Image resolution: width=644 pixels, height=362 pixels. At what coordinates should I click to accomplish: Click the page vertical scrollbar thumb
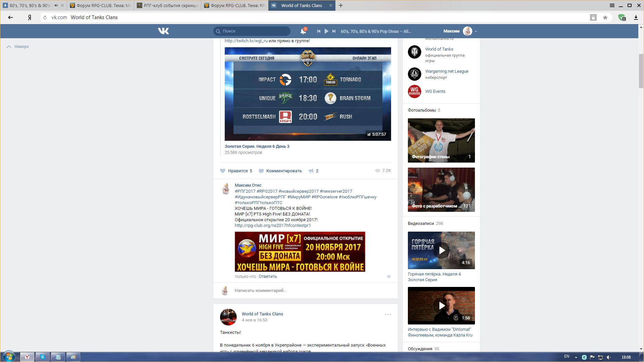[x=641, y=70]
